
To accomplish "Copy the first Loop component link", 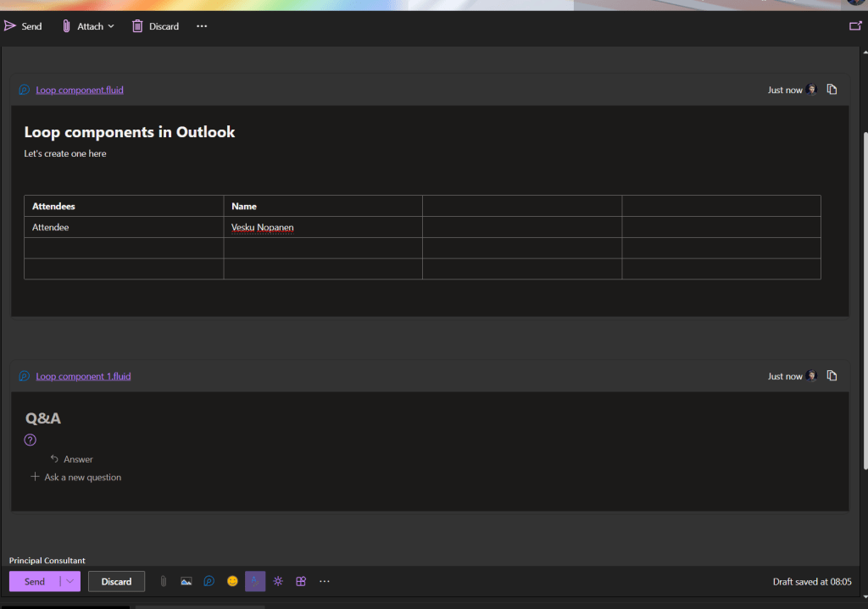I will [x=832, y=90].
